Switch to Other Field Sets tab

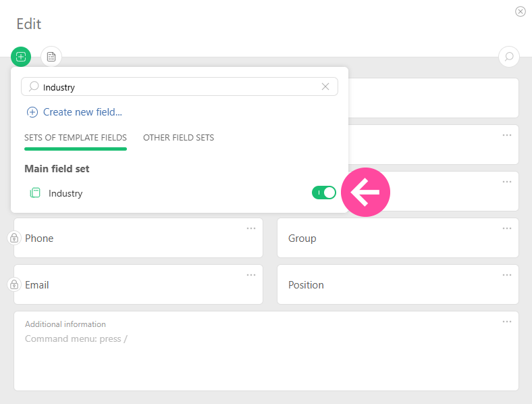click(178, 138)
